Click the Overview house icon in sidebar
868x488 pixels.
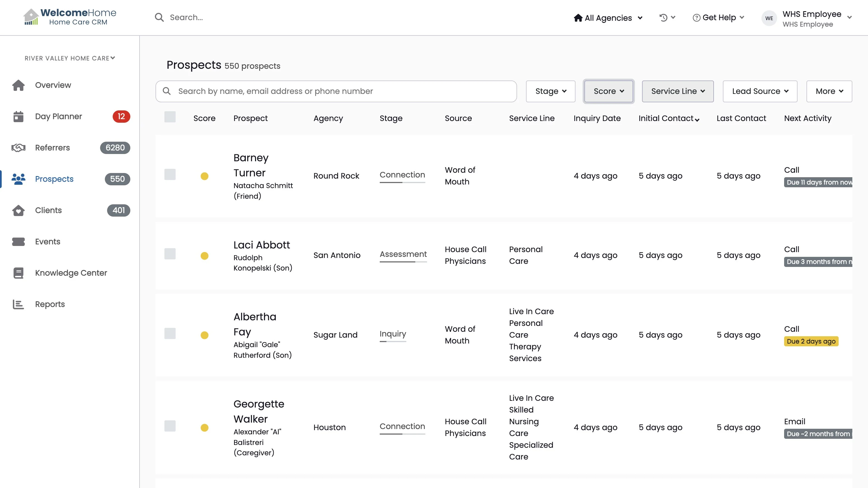point(18,85)
